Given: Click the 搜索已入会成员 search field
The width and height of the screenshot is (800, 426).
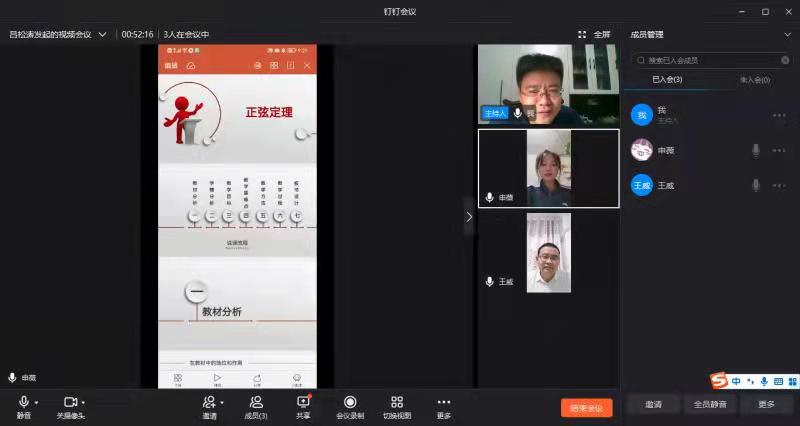Looking at the screenshot, I should click(710, 60).
